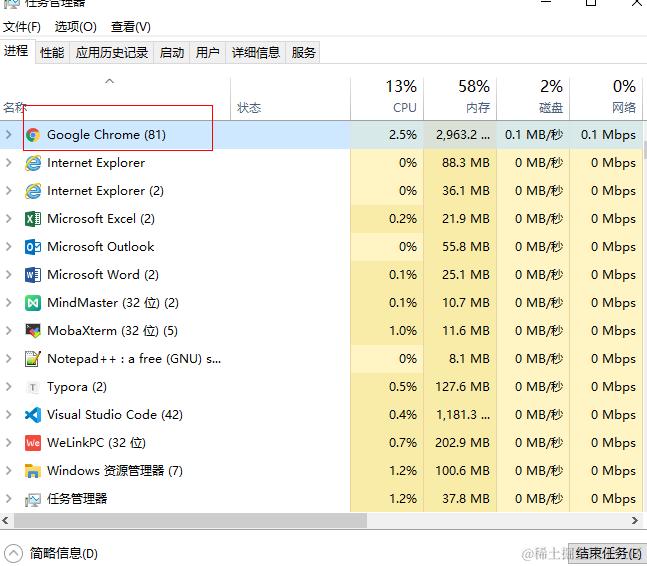
Task: Open the 文件(F) menu
Action: tap(22, 27)
